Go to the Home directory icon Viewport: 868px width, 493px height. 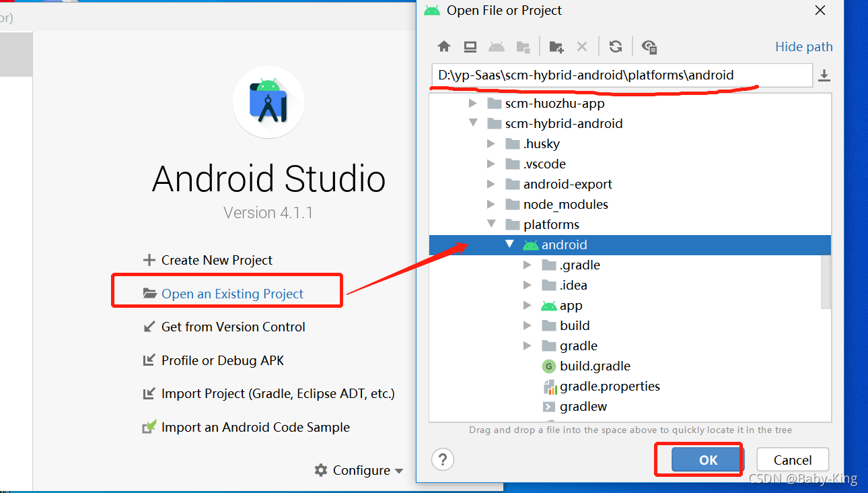(x=443, y=46)
